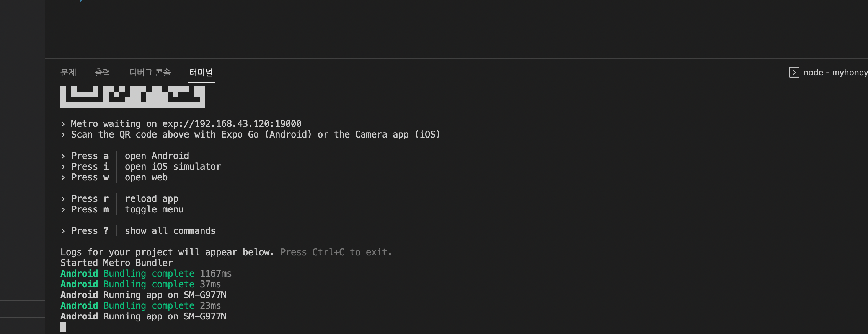Open the exp://192.168.43.120:19000 link

point(232,124)
